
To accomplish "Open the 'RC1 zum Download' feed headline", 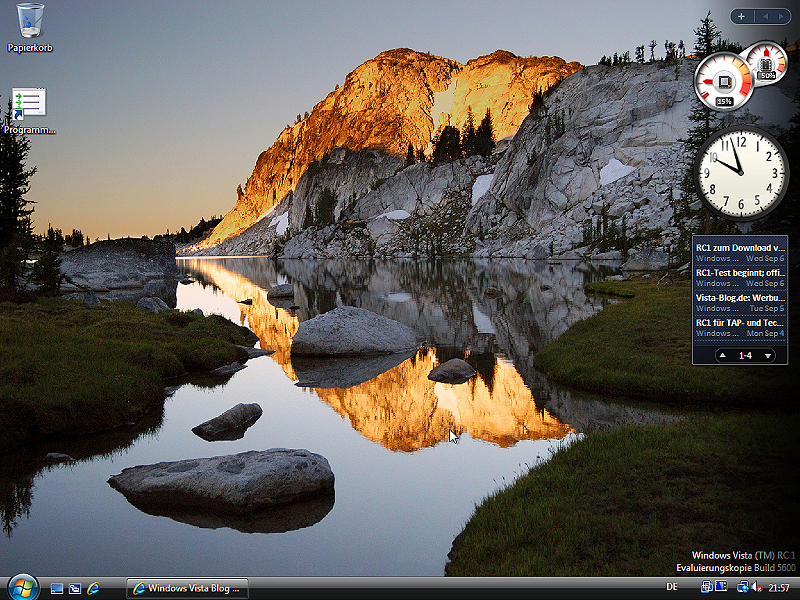I will pyautogui.click(x=740, y=247).
